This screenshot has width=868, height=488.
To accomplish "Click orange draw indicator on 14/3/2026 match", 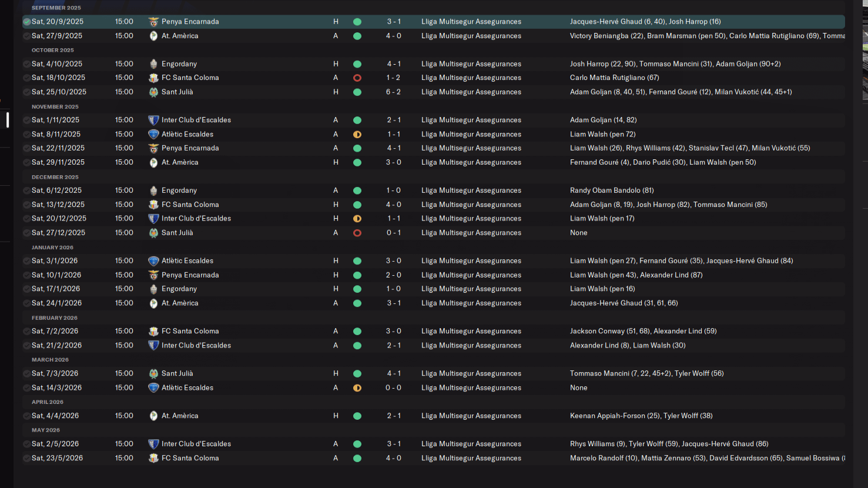I will click(357, 388).
